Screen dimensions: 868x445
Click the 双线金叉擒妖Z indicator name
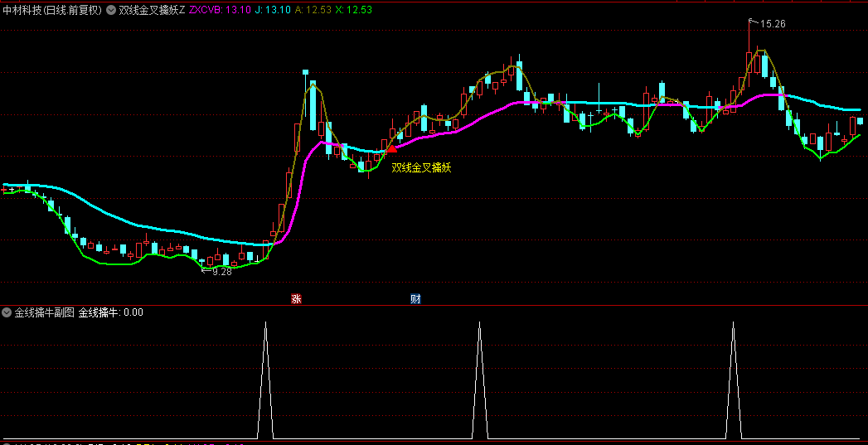152,10
